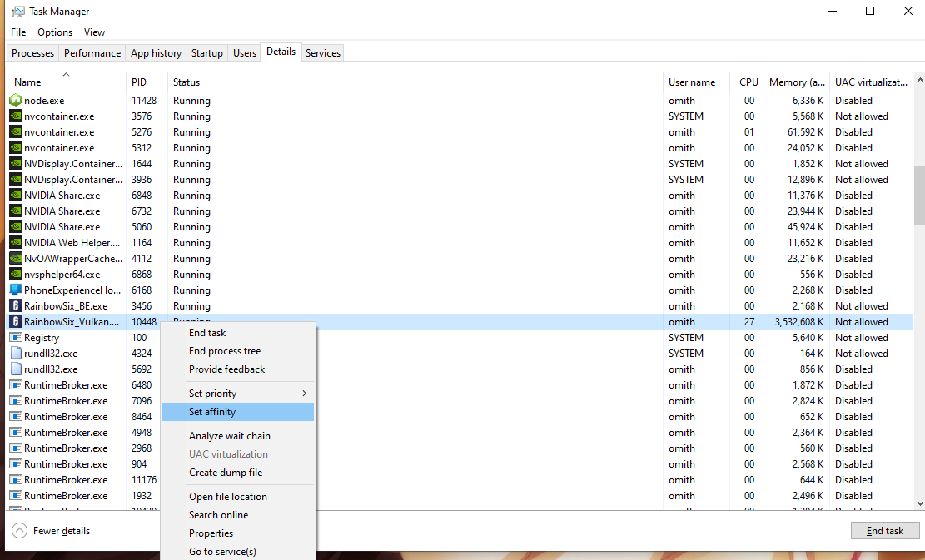Image resolution: width=925 pixels, height=560 pixels.
Task: Select Open file location menu entry
Action: click(238, 496)
